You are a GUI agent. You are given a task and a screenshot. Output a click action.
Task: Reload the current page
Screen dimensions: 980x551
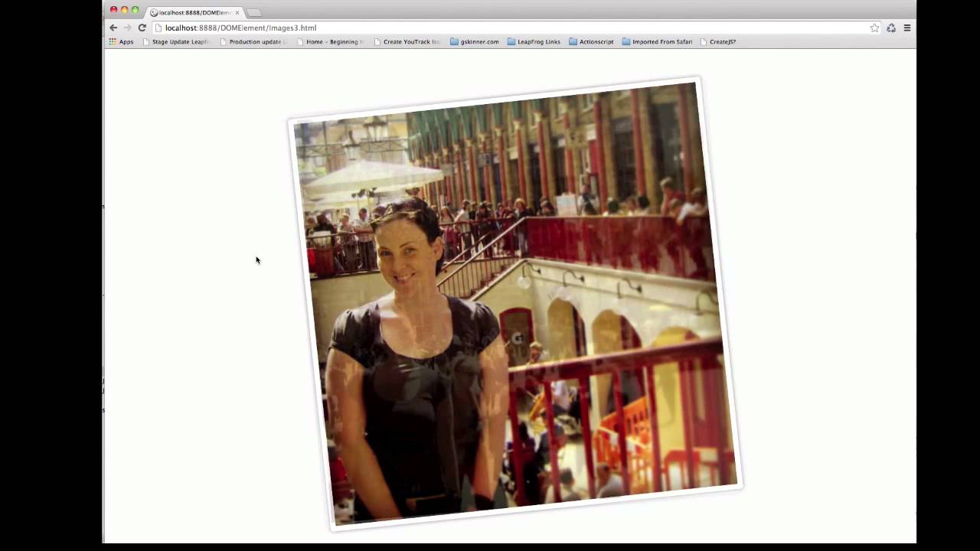pyautogui.click(x=142, y=28)
